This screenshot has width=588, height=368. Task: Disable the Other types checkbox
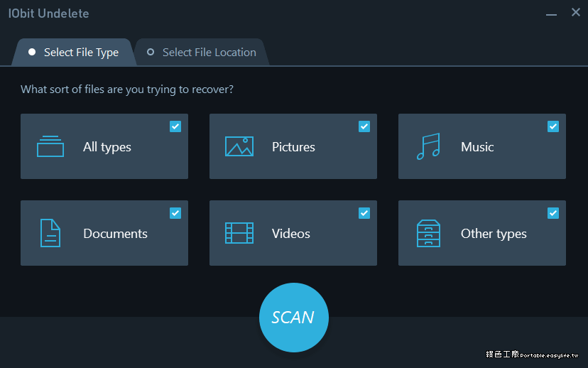click(553, 213)
